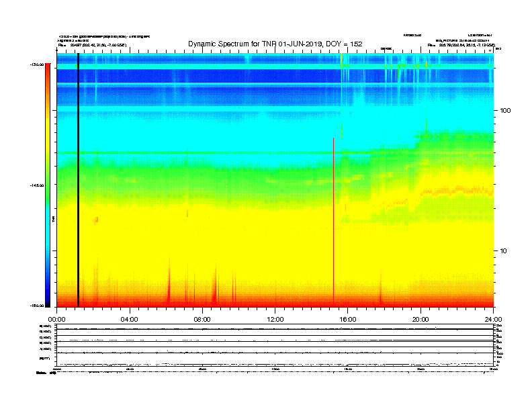
Task: Click the 16:00 time axis label
Action: pos(348,320)
